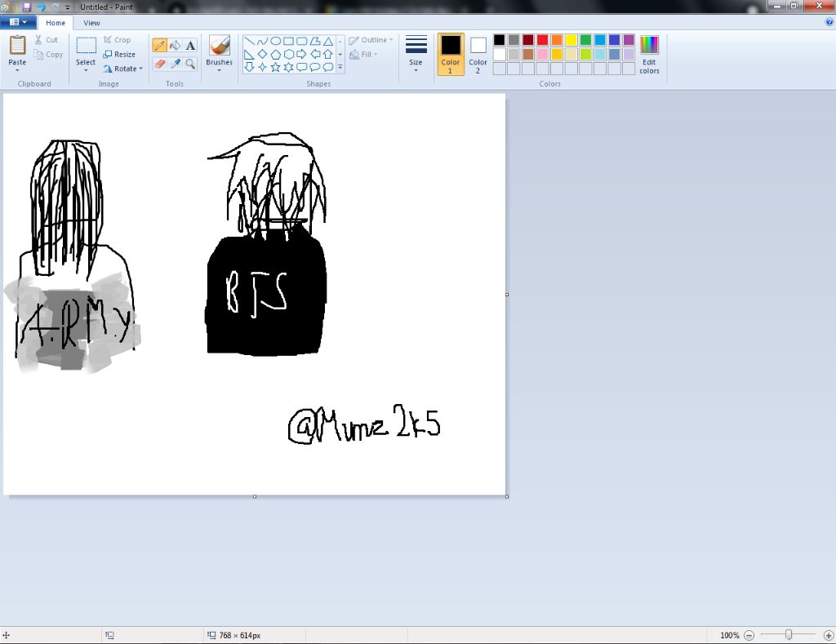Select the Text tool
Viewport: 836px width, 644px height.
(x=190, y=46)
